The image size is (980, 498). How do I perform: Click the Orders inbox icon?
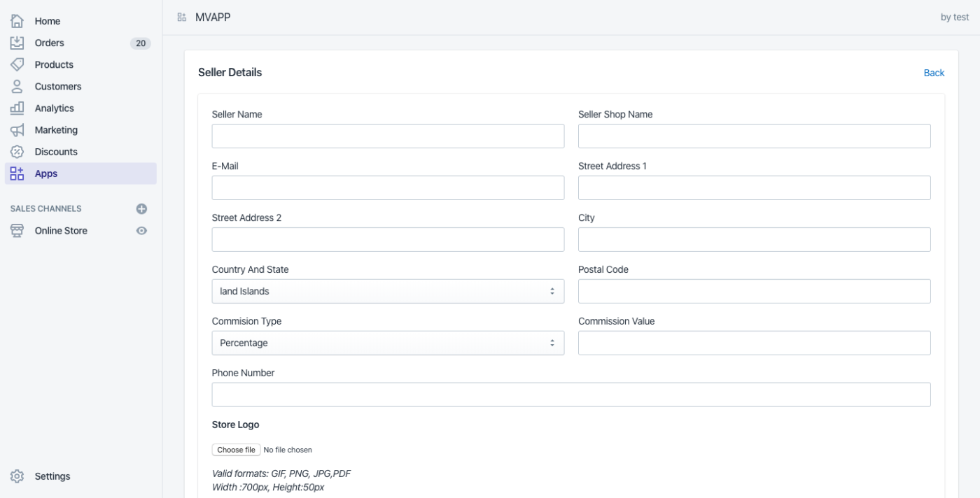(x=17, y=43)
